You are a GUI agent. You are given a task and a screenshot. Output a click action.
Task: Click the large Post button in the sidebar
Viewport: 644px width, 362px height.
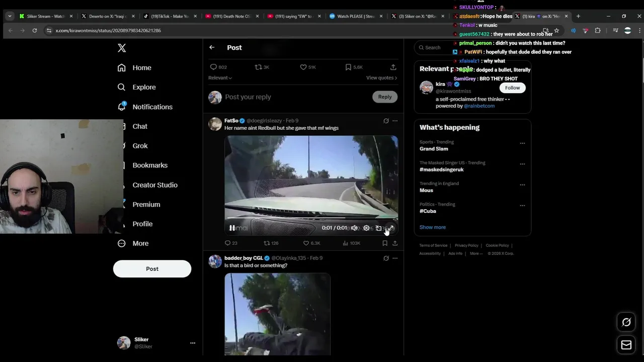pos(152,268)
